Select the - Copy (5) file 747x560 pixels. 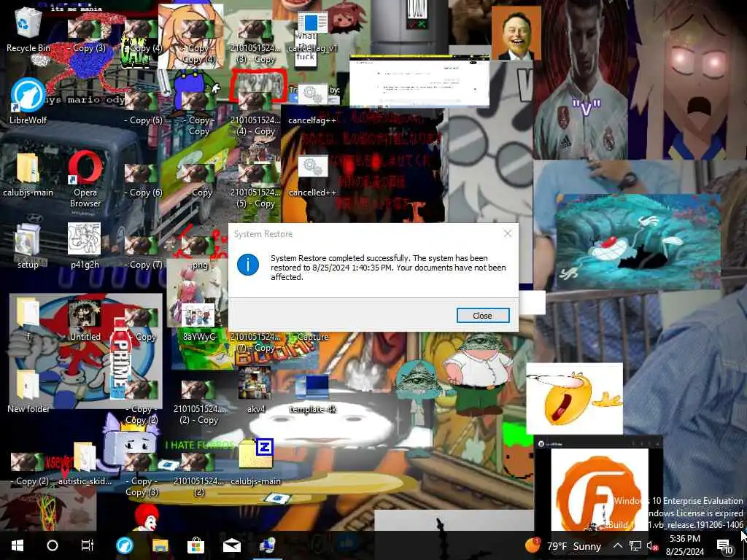[142, 108]
